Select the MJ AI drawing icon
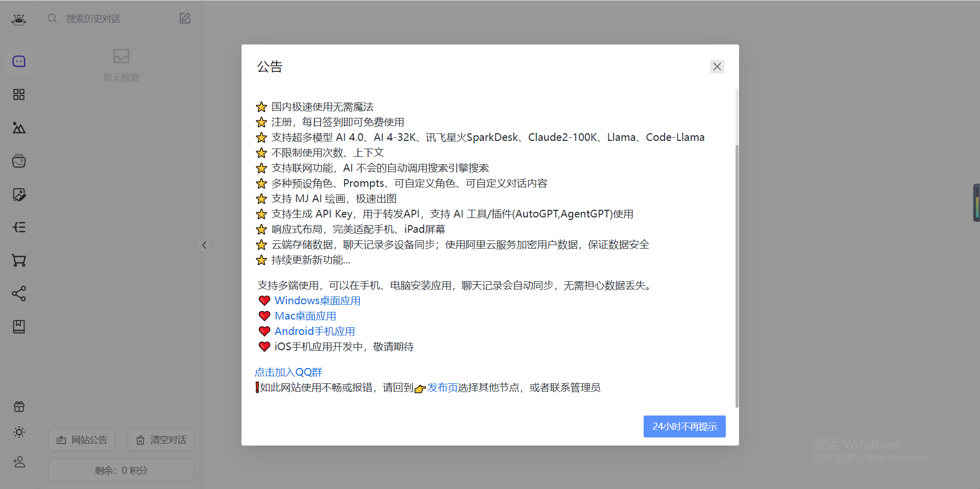 [18, 128]
